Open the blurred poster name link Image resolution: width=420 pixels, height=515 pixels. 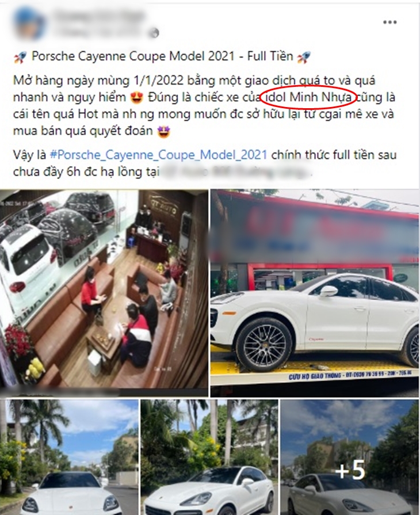pos(98,15)
